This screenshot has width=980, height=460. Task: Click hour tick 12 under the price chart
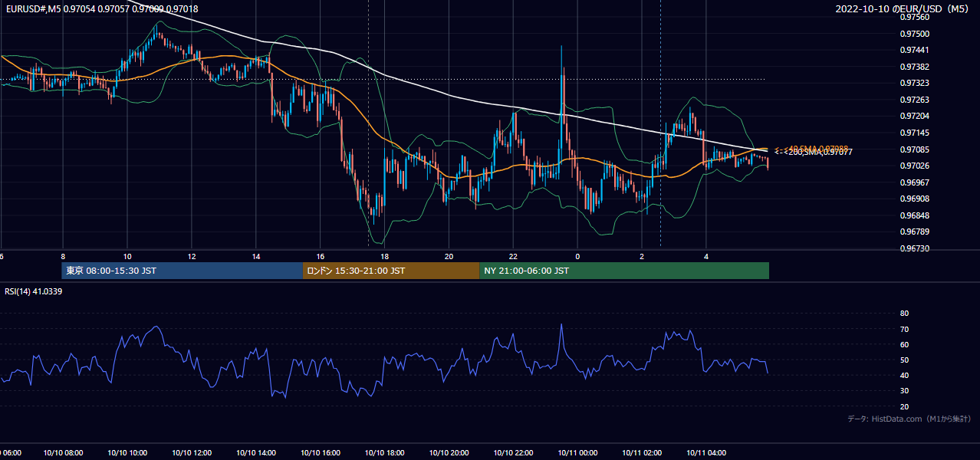(x=192, y=256)
